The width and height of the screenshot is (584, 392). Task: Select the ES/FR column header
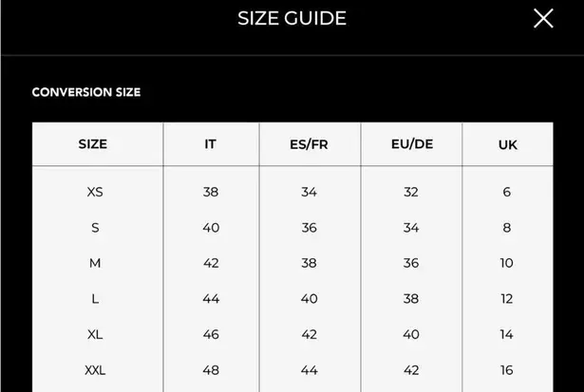point(309,144)
